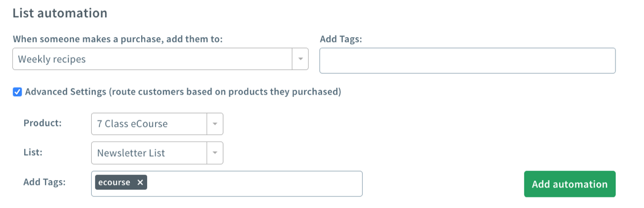This screenshot has height=208, width=644.
Task: Click the Advanced Settings route customers label text
Action: pos(183,92)
